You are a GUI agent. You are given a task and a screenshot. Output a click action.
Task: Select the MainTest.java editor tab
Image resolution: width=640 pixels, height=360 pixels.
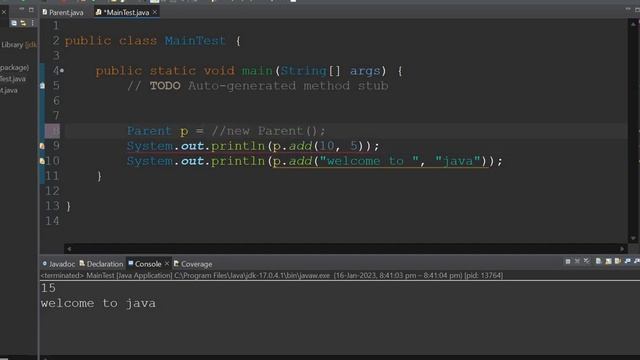click(126, 13)
